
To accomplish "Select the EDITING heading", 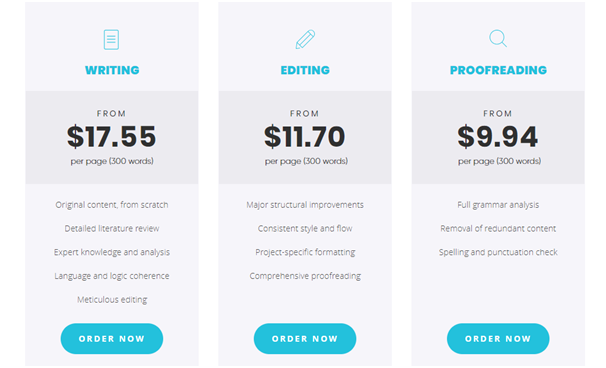I will click(x=305, y=70).
